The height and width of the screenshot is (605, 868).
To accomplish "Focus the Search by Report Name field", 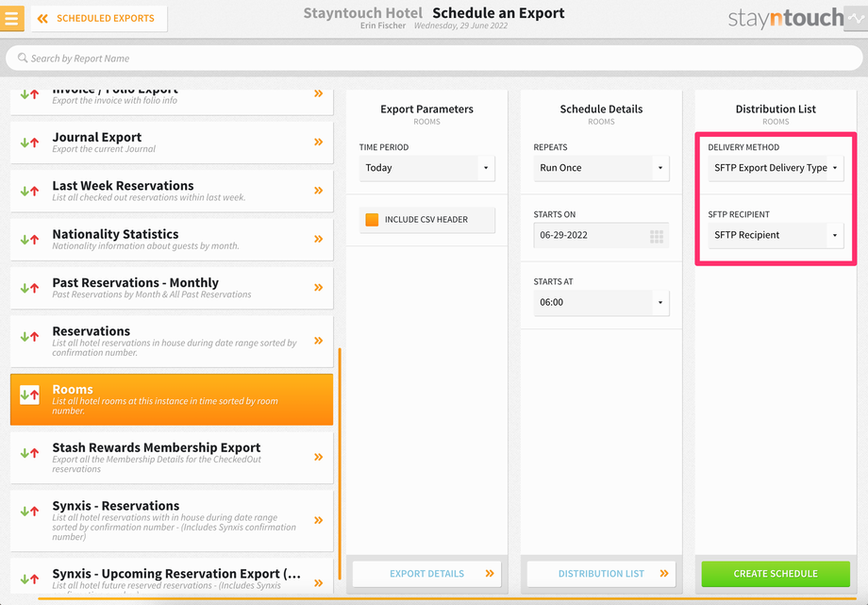I will pyautogui.click(x=434, y=59).
